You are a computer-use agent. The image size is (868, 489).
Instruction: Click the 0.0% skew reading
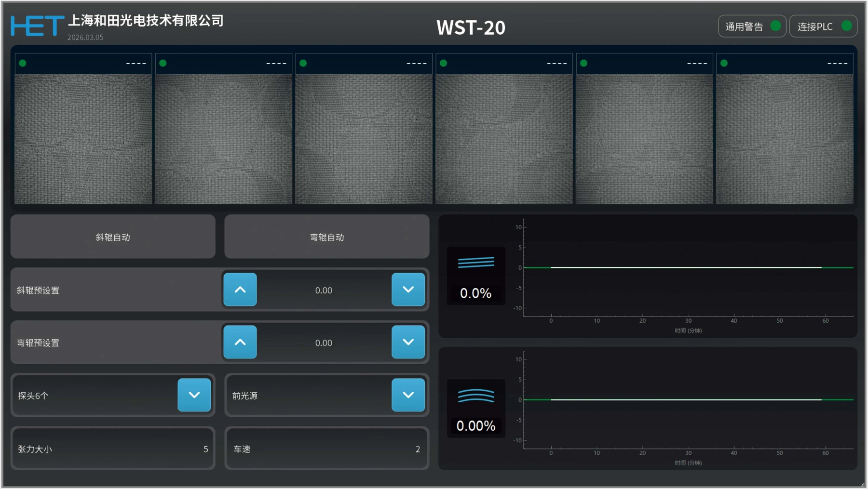coord(476,293)
